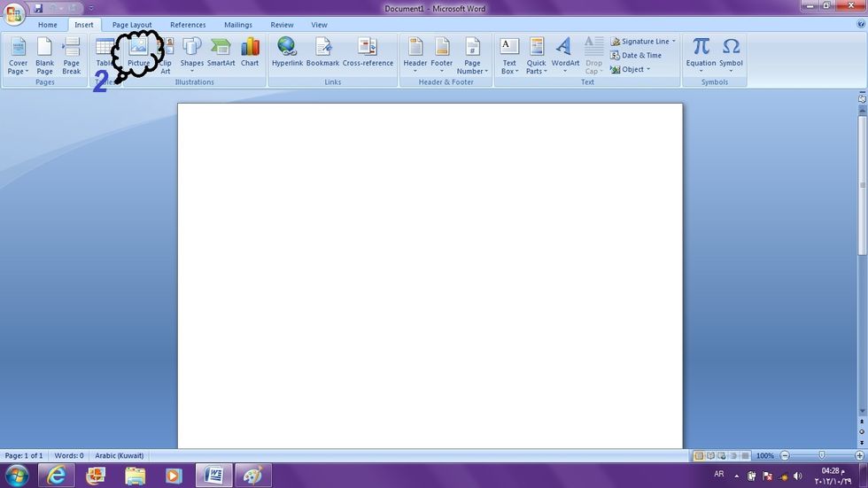868x488 pixels.
Task: Switch to the Page Layout tab
Action: pyautogui.click(x=132, y=25)
